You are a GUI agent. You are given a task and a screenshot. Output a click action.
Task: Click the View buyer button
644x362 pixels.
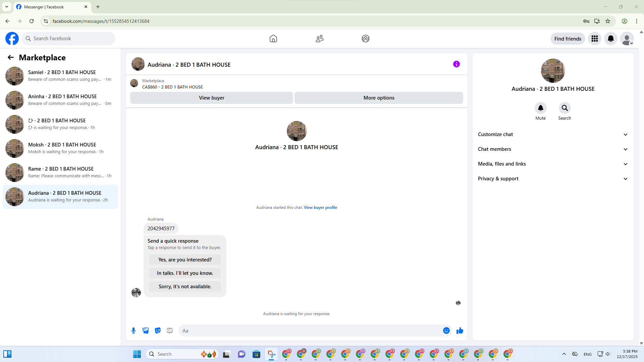[x=211, y=98]
